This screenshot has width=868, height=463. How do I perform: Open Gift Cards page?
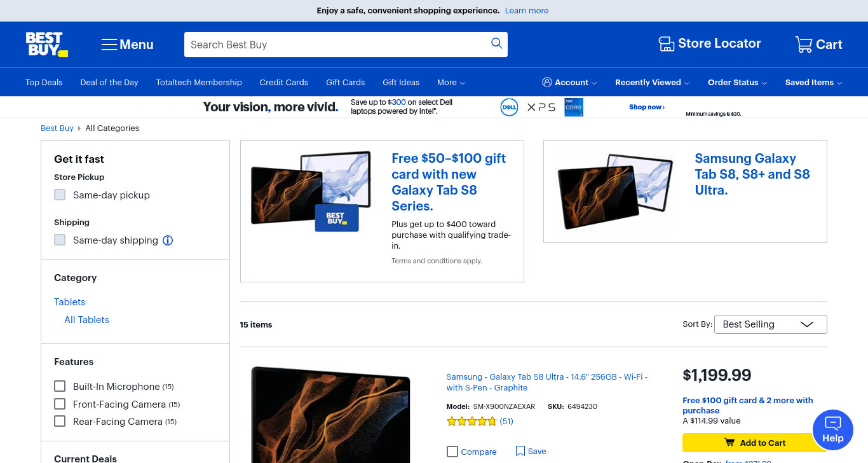tap(346, 83)
